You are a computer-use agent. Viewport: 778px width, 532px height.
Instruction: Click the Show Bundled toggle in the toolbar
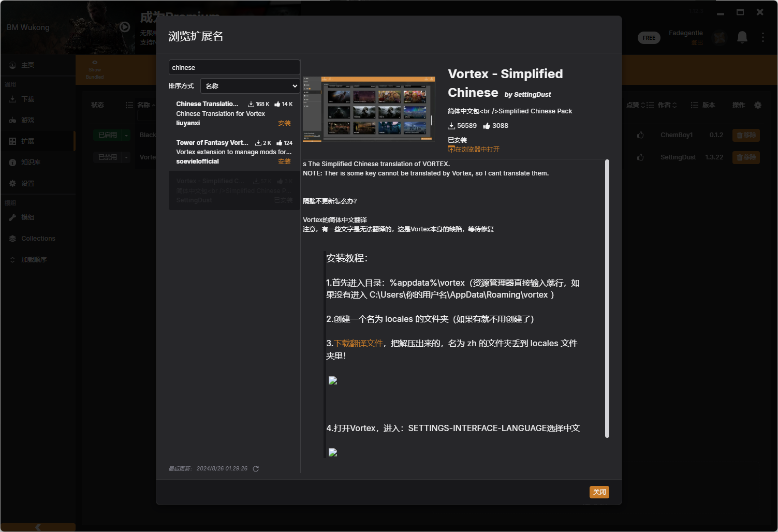coord(95,70)
